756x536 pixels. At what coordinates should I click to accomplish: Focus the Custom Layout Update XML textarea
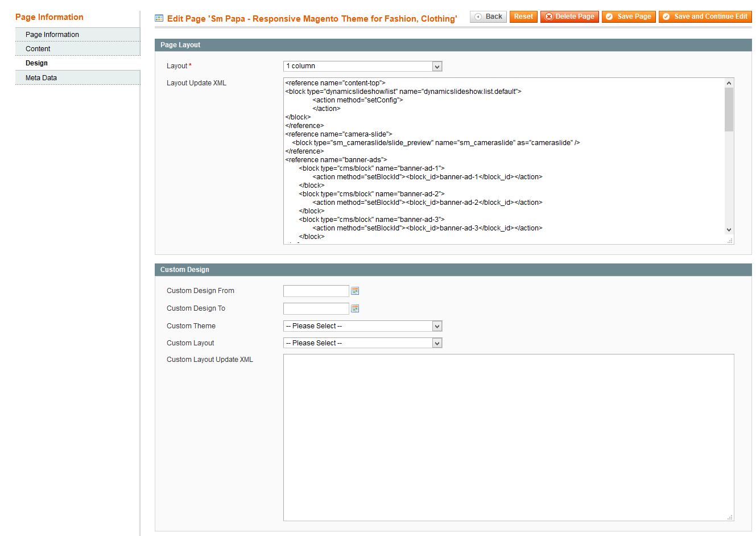point(508,437)
